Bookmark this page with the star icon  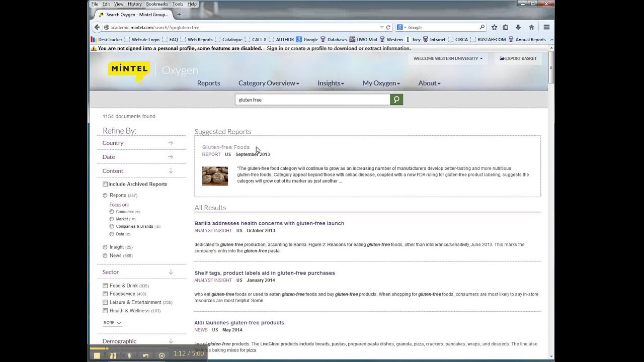494,27
